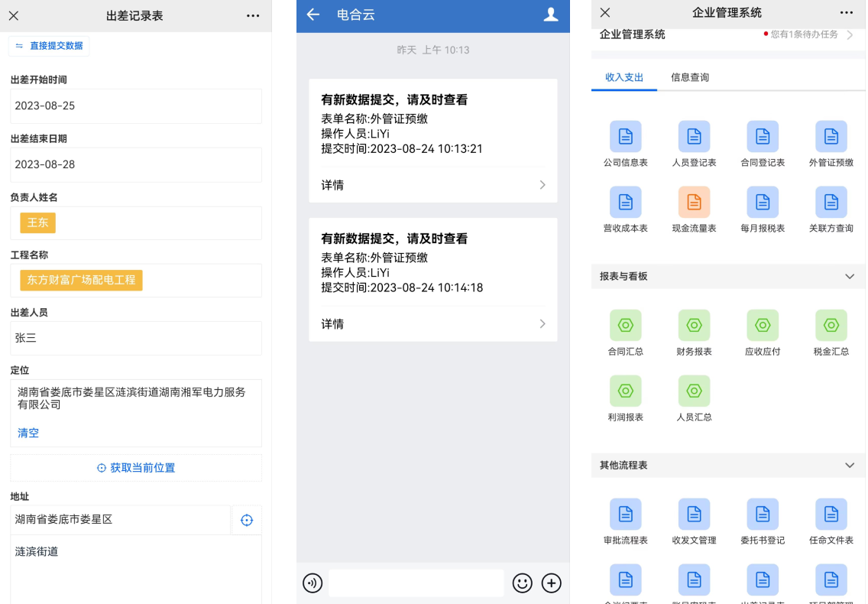The width and height of the screenshot is (868, 604).
Task: Open the 现金流量表 orange icon
Action: coord(694,203)
